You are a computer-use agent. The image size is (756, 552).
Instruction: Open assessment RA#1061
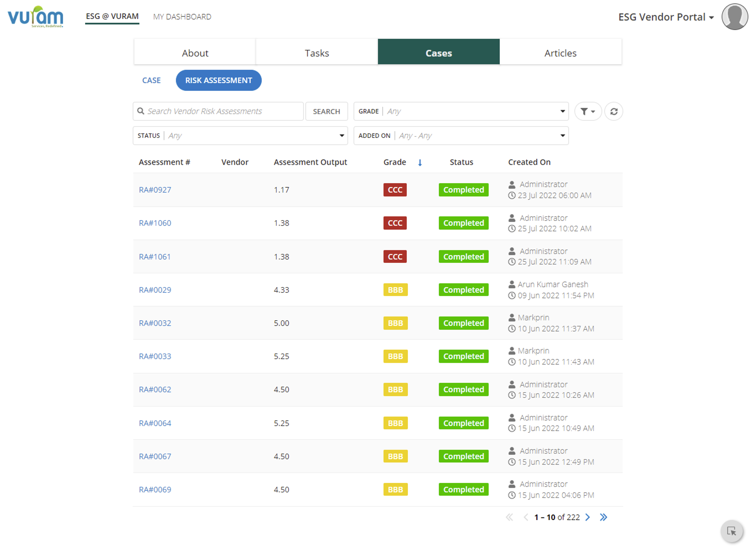pyautogui.click(x=155, y=257)
